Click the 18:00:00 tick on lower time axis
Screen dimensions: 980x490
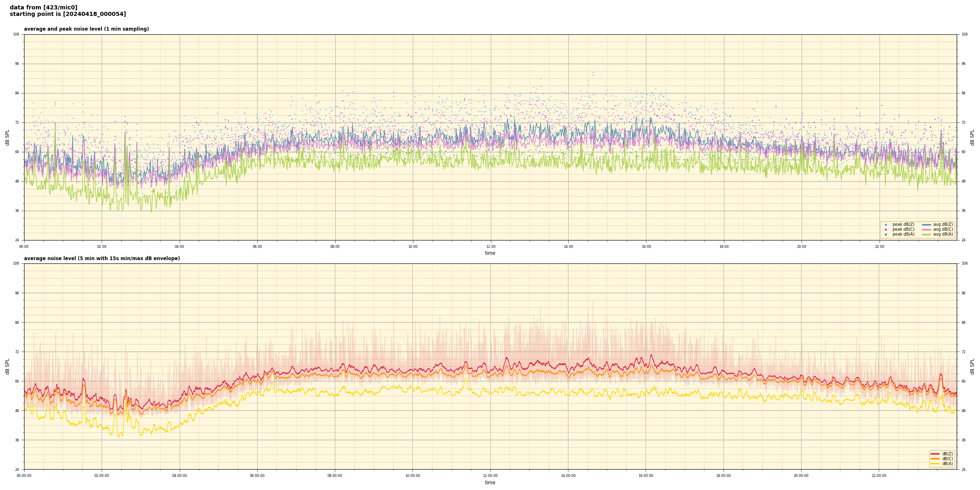point(724,476)
